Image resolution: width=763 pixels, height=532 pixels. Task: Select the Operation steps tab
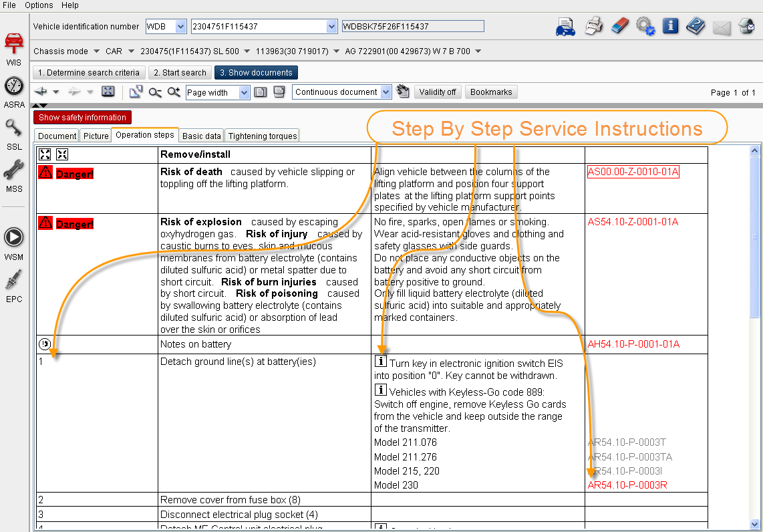point(144,135)
